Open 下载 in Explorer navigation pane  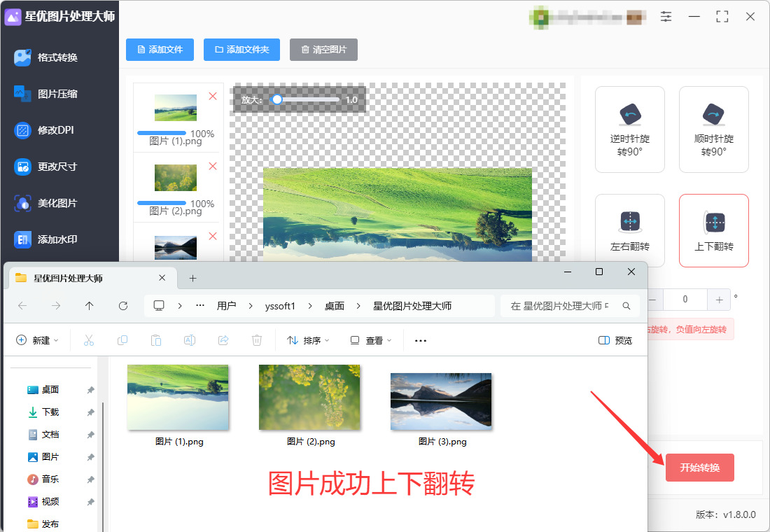pos(50,412)
